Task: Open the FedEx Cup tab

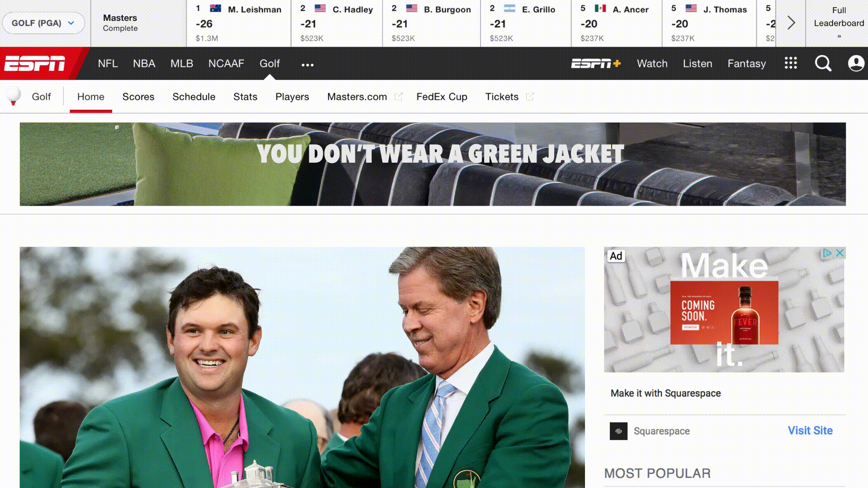Action: point(442,97)
